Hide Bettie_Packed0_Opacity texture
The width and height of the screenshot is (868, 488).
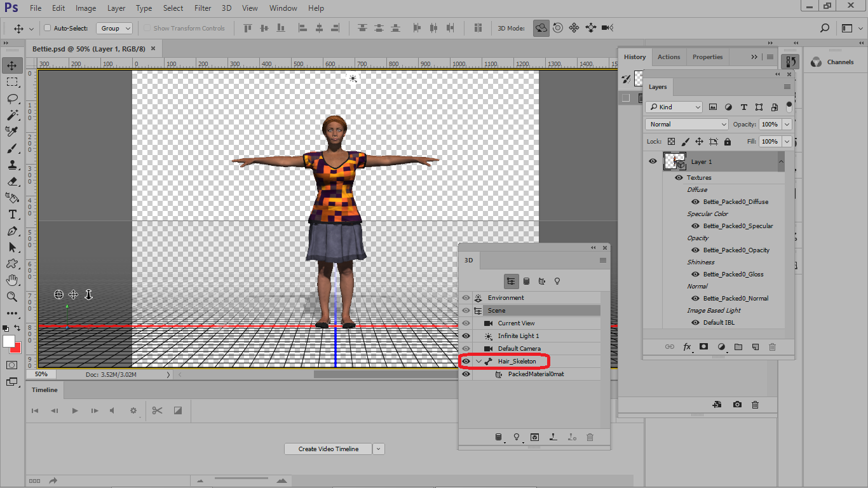[x=695, y=250]
